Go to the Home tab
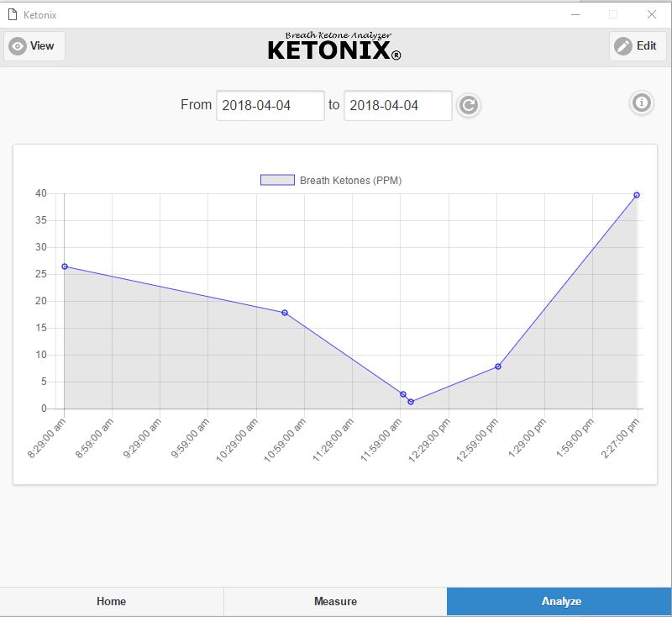 (x=112, y=602)
